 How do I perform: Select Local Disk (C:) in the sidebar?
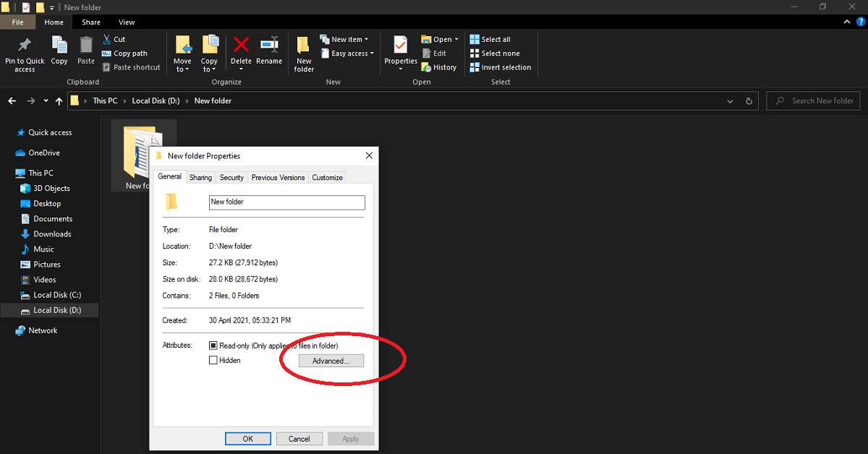(x=56, y=295)
